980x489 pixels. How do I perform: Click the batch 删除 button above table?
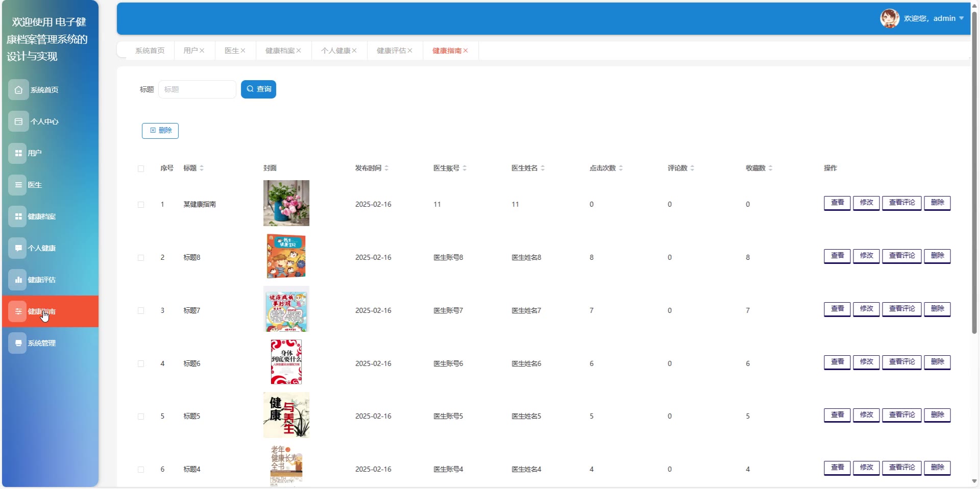click(160, 131)
